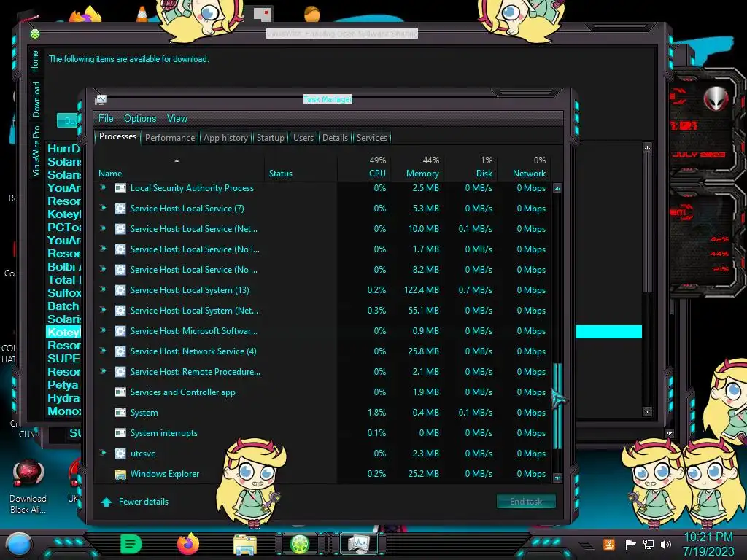Click the Windows Explorer folder icon in list

tap(120, 474)
